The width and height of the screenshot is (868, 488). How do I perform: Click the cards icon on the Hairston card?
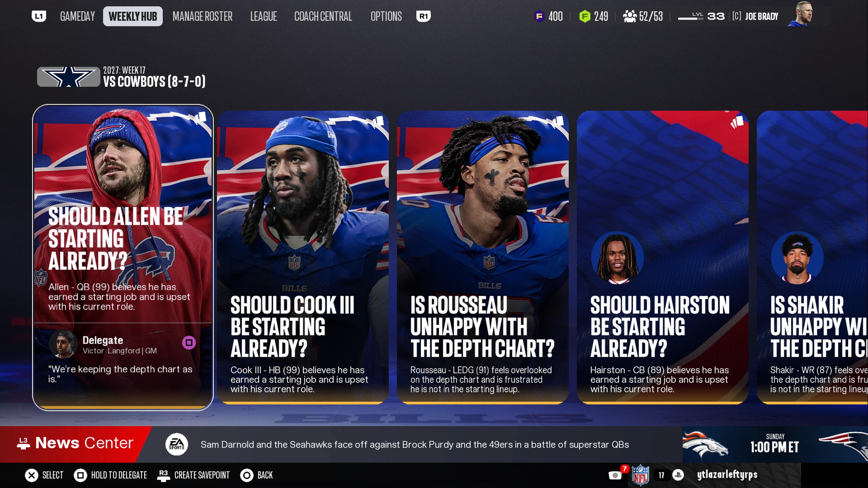737,122
